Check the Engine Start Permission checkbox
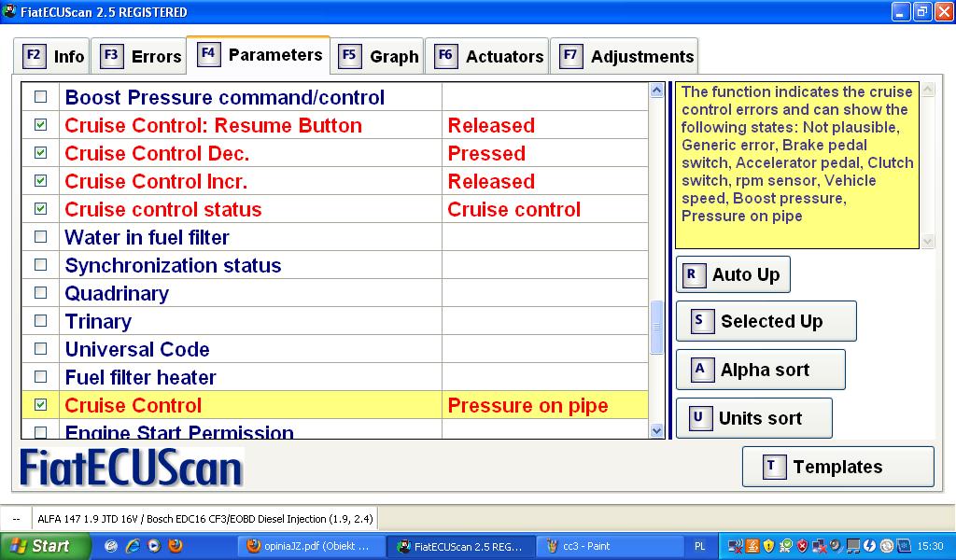 tap(40, 432)
